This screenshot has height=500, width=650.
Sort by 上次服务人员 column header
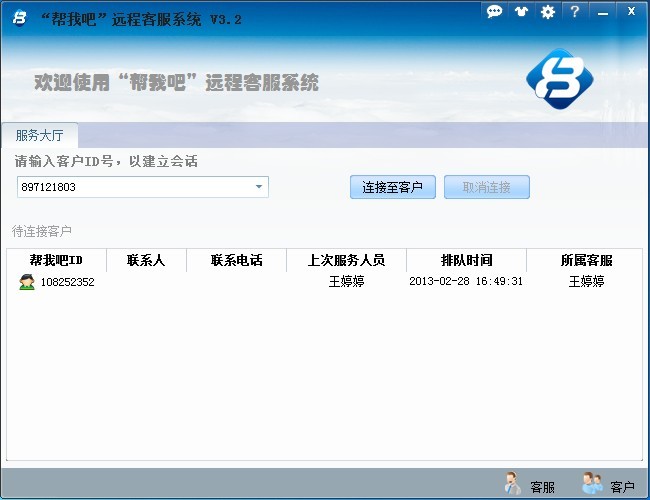pyautogui.click(x=346, y=260)
